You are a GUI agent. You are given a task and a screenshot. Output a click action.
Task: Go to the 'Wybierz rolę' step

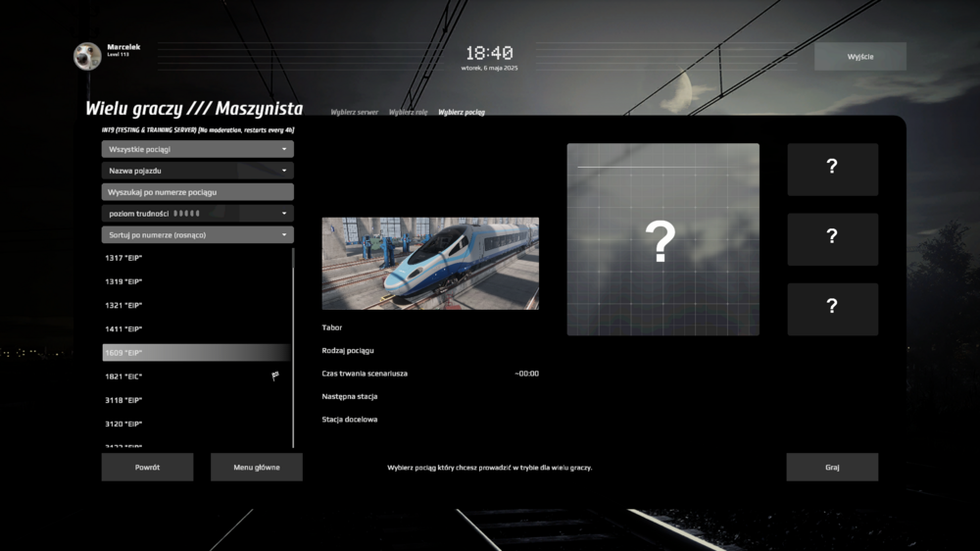pyautogui.click(x=408, y=112)
